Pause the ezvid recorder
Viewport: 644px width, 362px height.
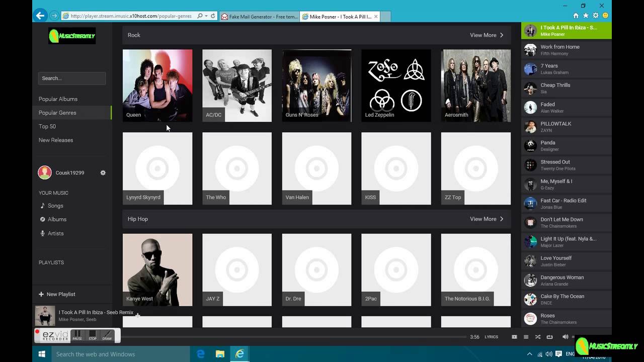77,335
